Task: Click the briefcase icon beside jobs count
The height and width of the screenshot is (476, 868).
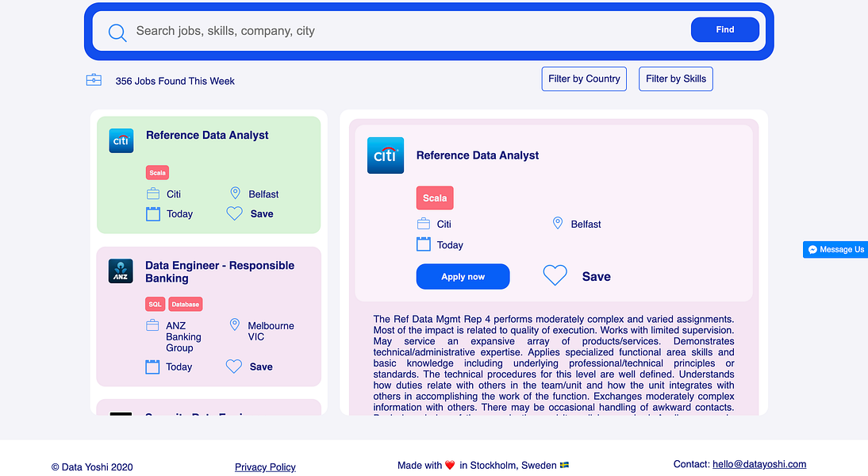Action: pos(94,80)
